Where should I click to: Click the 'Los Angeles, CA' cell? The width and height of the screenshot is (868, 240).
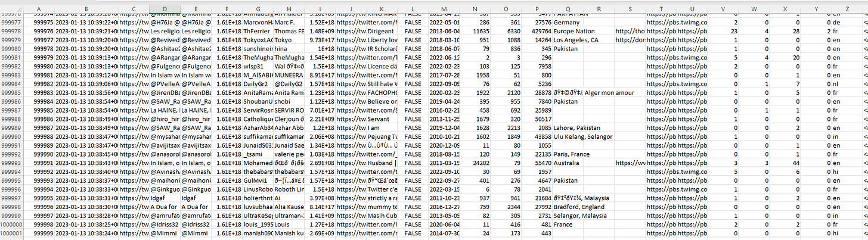(x=568, y=40)
